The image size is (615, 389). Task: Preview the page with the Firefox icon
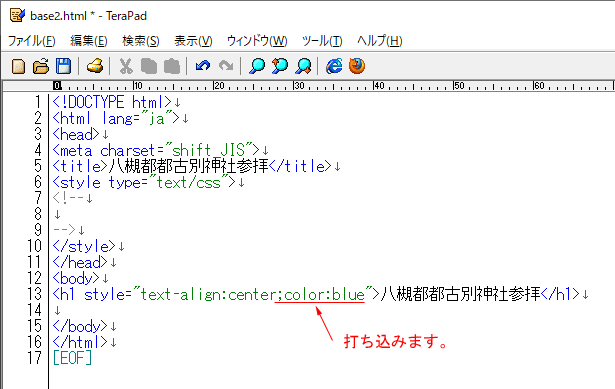tap(357, 66)
